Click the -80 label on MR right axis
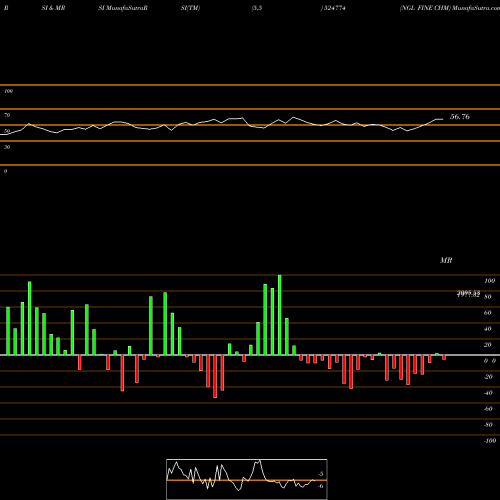The width and height of the screenshot is (500, 500). (x=488, y=425)
